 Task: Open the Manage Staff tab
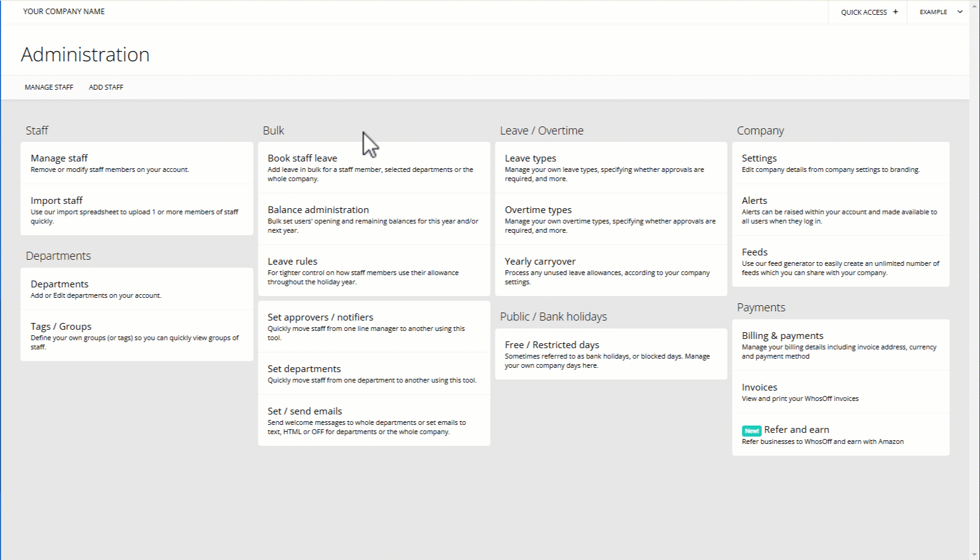pos(49,87)
